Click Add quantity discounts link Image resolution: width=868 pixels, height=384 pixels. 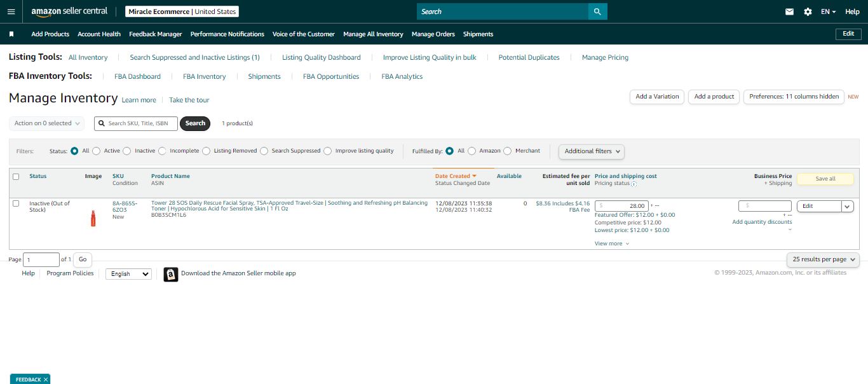tap(762, 222)
